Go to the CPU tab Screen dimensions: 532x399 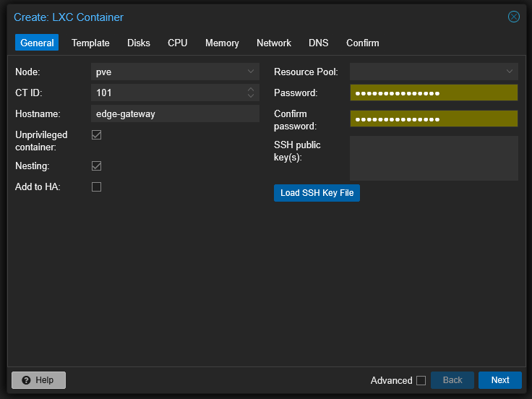(x=177, y=43)
